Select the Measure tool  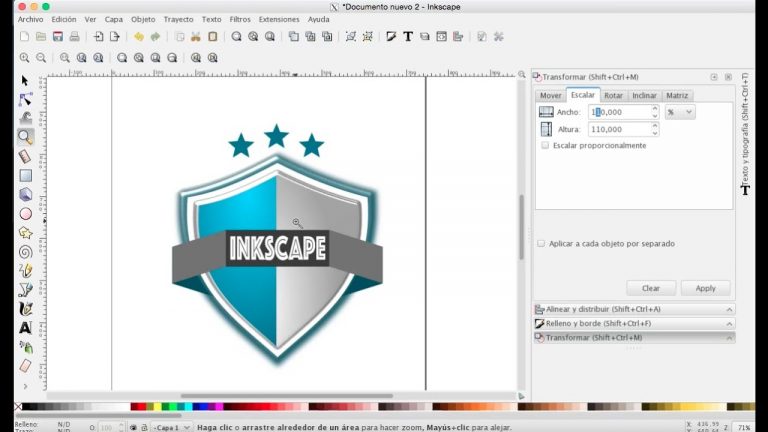[x=25, y=156]
